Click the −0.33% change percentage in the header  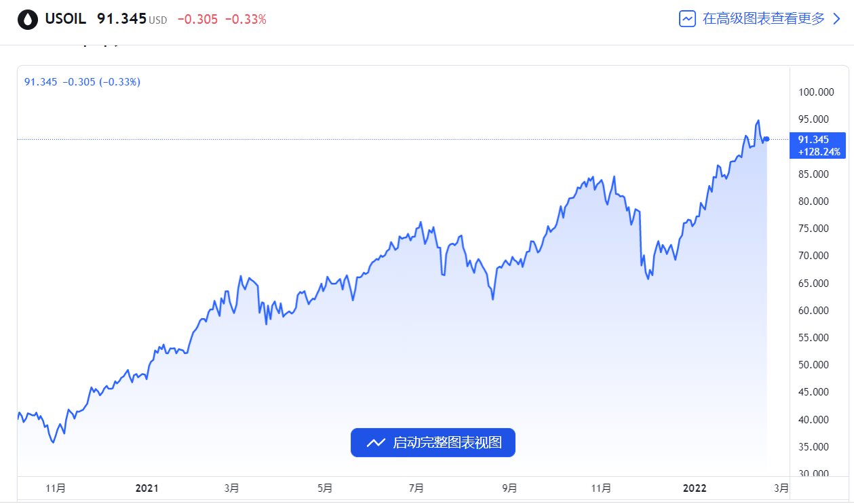pyautogui.click(x=246, y=20)
